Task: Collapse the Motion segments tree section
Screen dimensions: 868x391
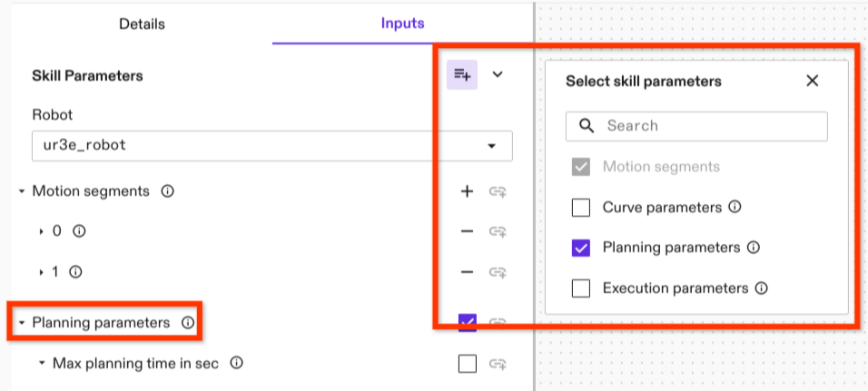Action: click(22, 191)
